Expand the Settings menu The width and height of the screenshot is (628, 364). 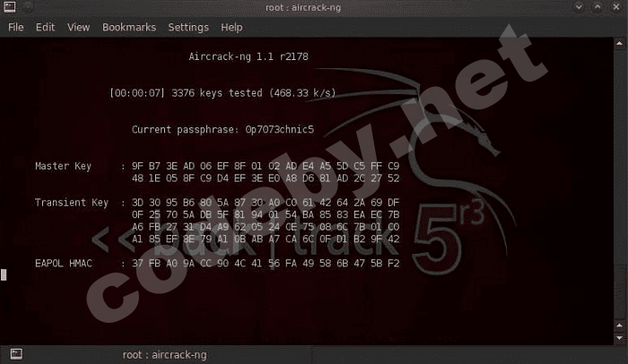click(x=188, y=27)
